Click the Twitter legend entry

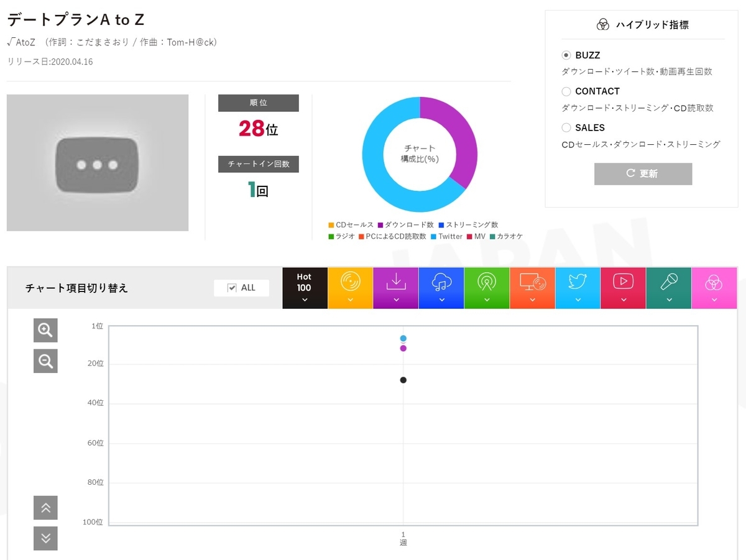446,237
